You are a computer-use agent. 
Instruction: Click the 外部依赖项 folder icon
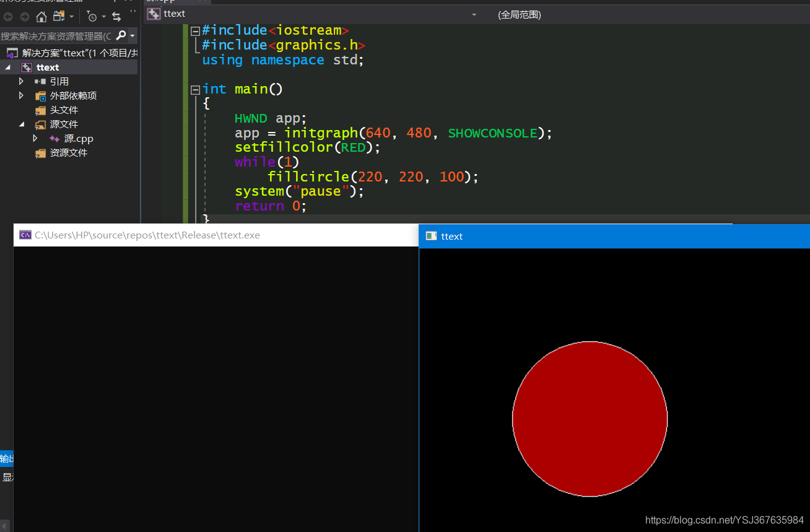(x=40, y=96)
